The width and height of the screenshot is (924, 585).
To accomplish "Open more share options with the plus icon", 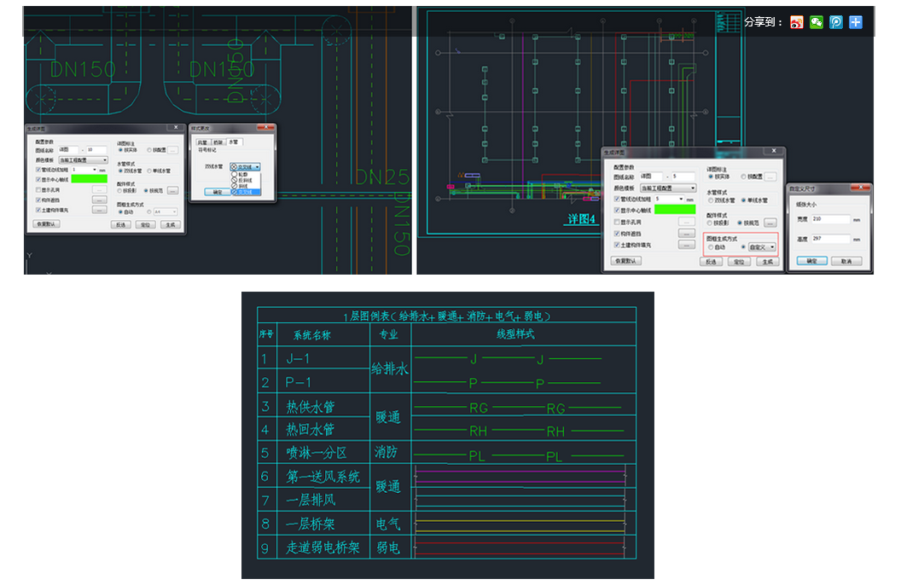I will [856, 22].
